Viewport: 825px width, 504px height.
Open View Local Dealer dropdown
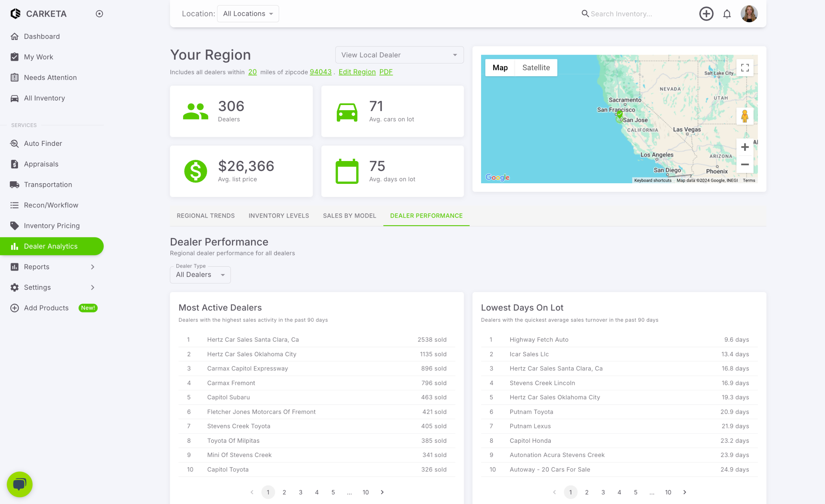tap(399, 55)
